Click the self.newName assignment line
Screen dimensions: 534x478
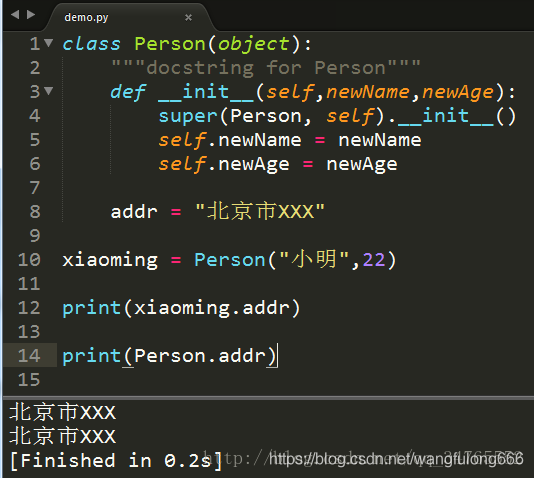pyautogui.click(x=290, y=140)
